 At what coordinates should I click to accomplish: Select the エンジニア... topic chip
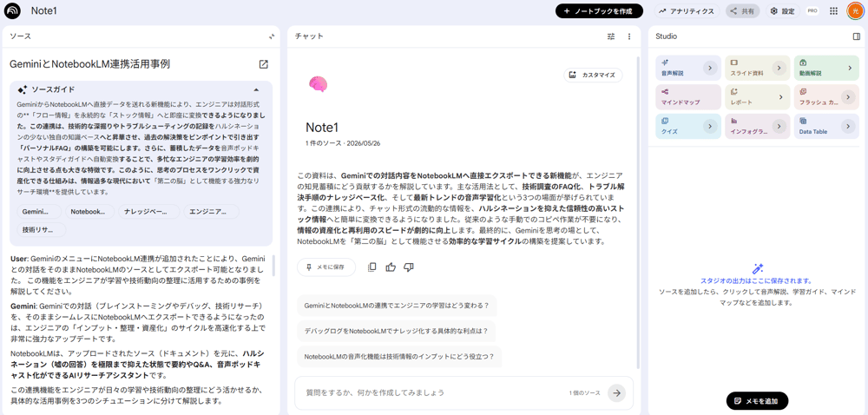[x=211, y=211]
